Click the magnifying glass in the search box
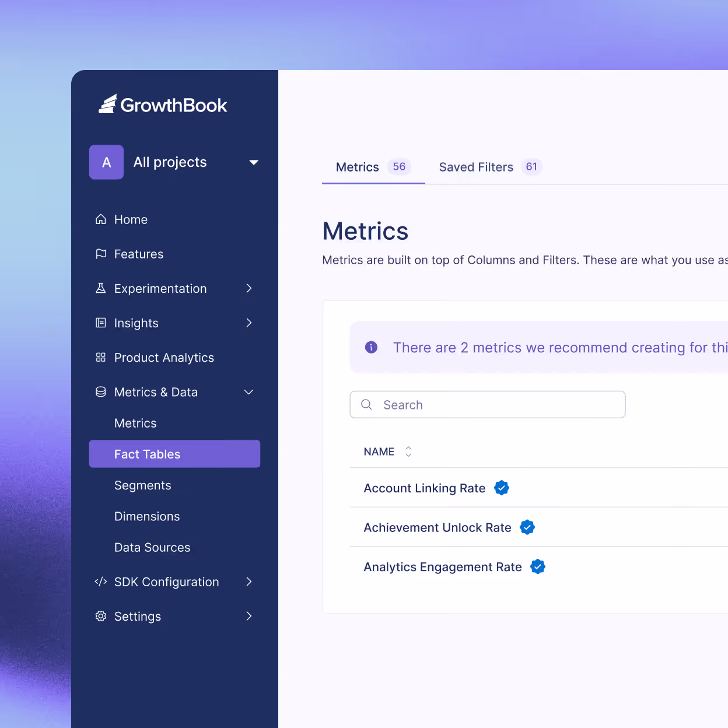 (366, 404)
